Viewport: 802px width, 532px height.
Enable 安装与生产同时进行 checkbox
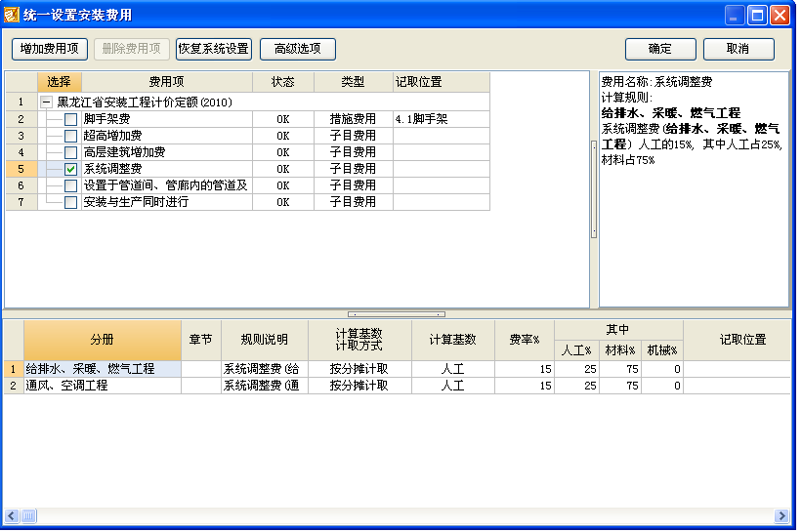click(70, 202)
